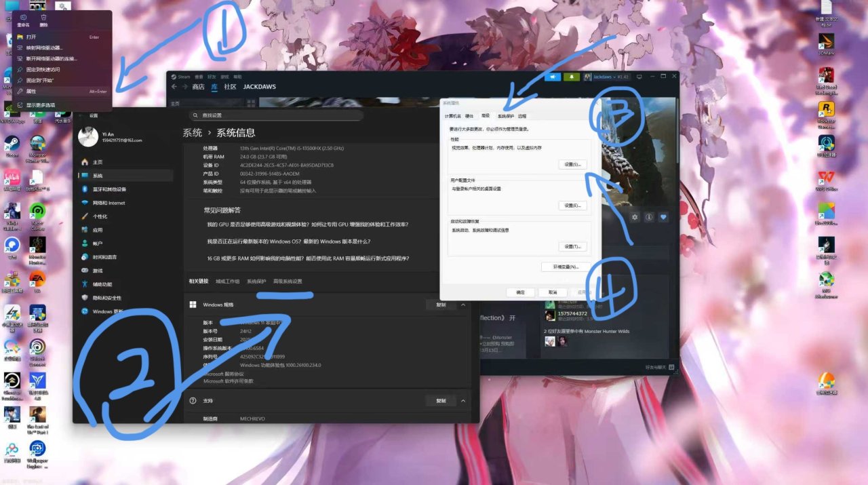This screenshot has height=485, width=868.
Task: Launch Red Dead Redemption desktop shortcut
Action: 826,80
